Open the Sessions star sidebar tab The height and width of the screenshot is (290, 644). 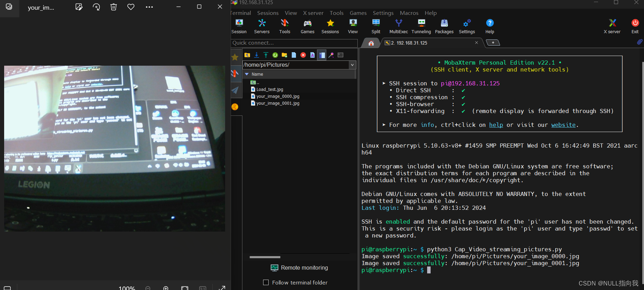pos(235,57)
